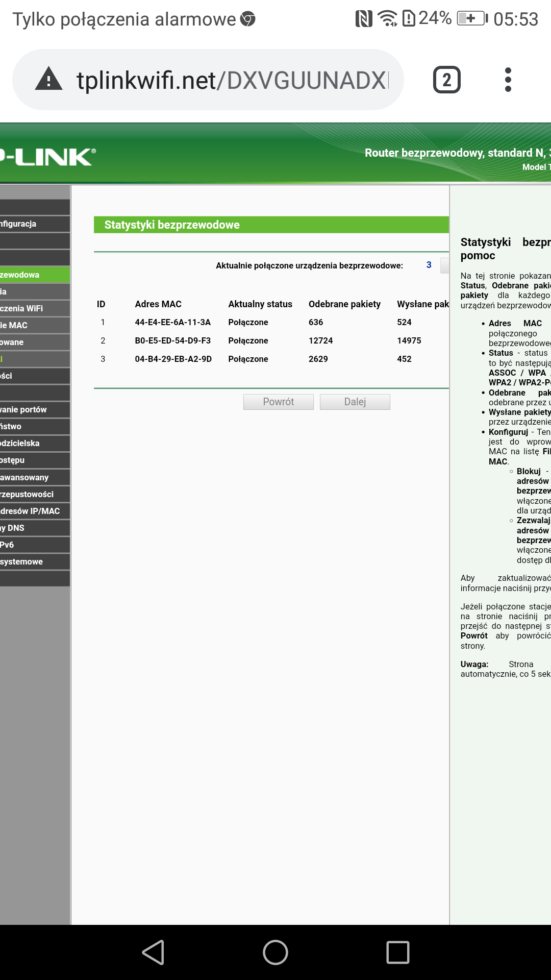The width and height of the screenshot is (551, 980).
Task: Open the 'odzicielska' sidebar menu item
Action: (35, 443)
